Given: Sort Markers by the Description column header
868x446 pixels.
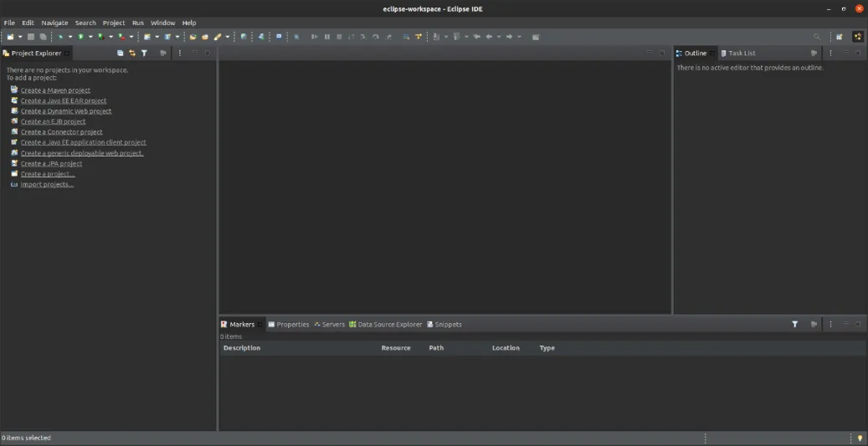Looking at the screenshot, I should click(x=242, y=348).
